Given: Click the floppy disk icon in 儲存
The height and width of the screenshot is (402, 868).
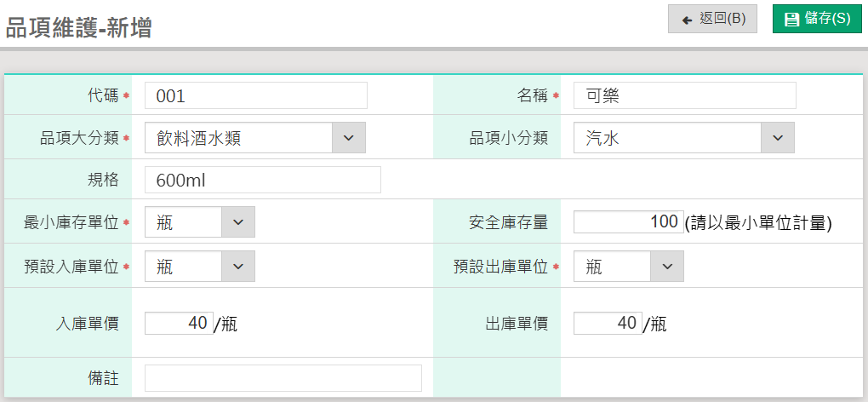Looking at the screenshot, I should 791,19.
